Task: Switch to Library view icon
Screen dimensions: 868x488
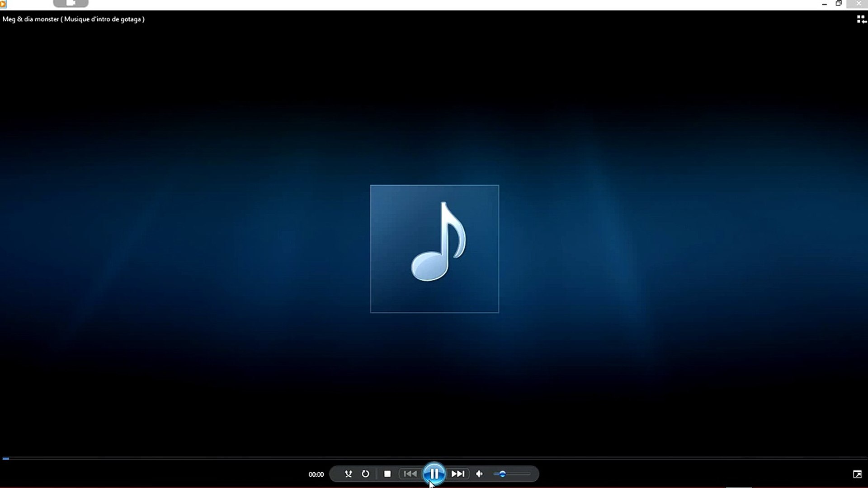Action: point(861,19)
